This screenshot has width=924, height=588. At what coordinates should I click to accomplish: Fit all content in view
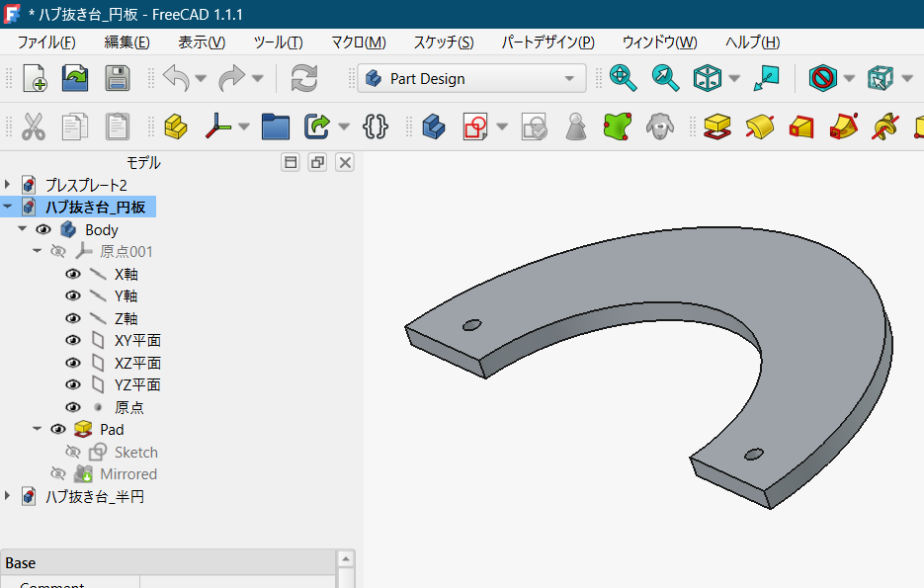pyautogui.click(x=623, y=78)
